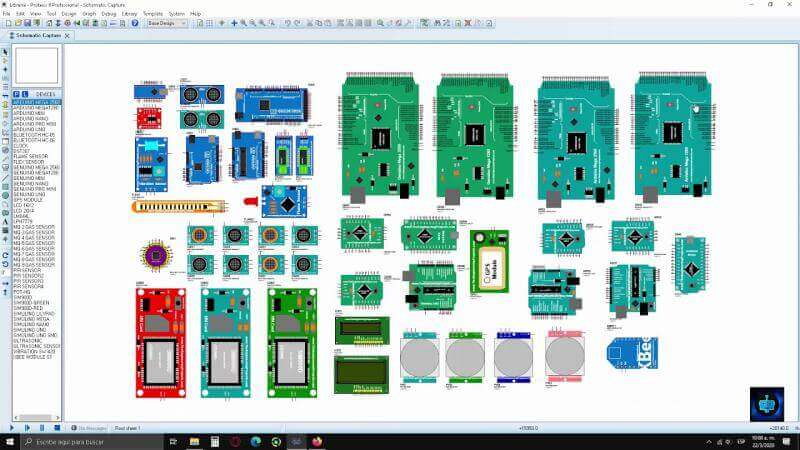Screen dimensions: 800x450
Task: Open the Library menu
Action: (x=130, y=14)
